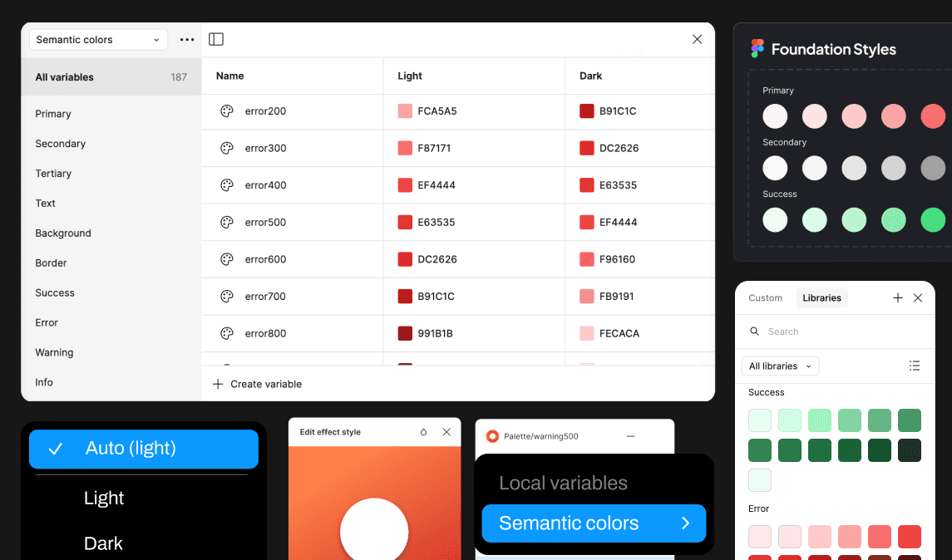Open the three-dots more options menu
Viewport: 952px width, 560px height.
click(x=187, y=39)
